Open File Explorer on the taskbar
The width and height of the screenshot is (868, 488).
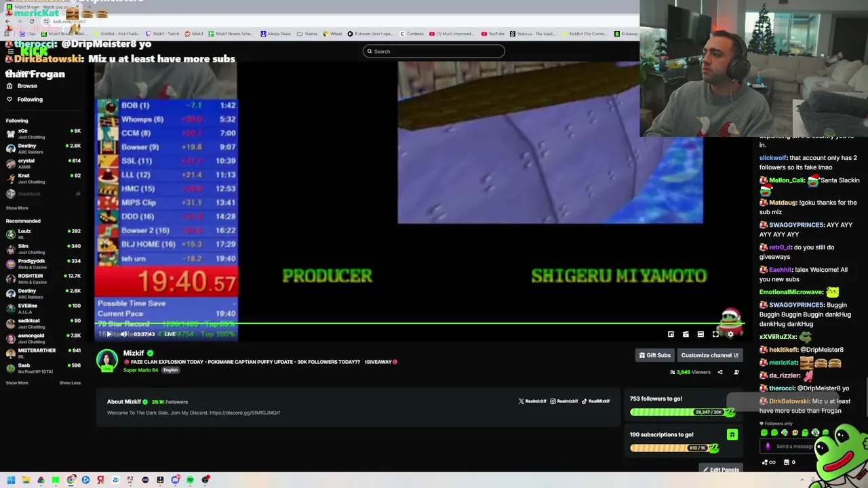coord(26,480)
